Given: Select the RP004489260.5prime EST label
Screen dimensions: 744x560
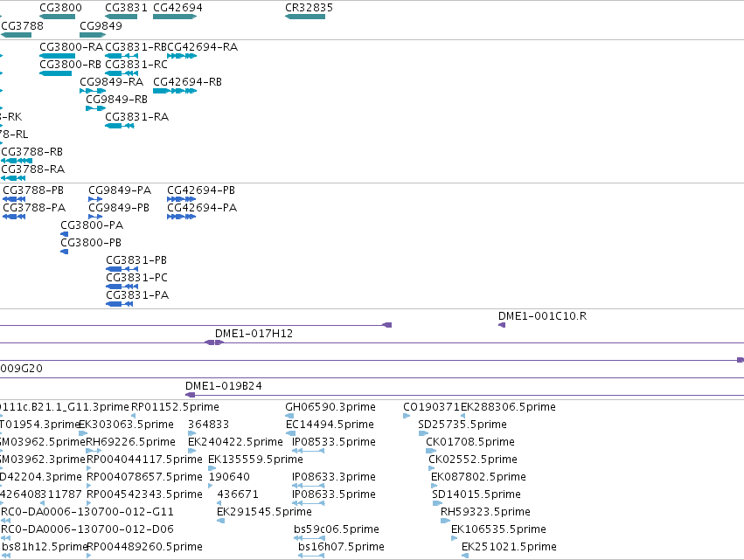Looking at the screenshot, I should (144, 547).
